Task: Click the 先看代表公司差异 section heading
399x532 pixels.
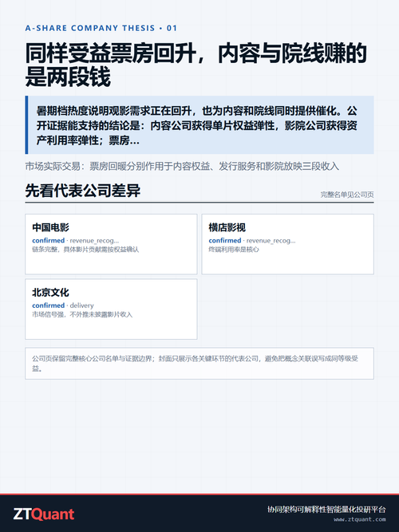Action: pos(82,191)
